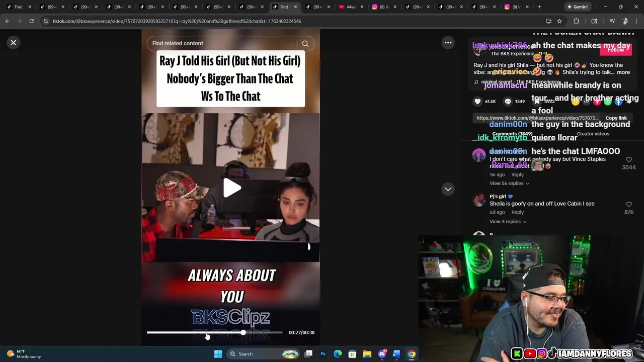
Task: Switch to Chrome on taskbar
Action: (412, 354)
